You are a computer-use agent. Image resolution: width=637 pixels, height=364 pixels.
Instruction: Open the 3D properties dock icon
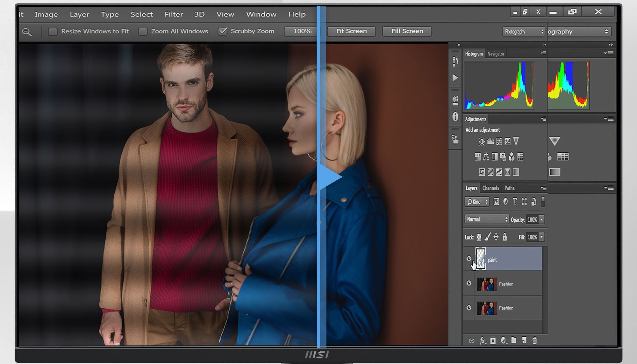(x=455, y=101)
